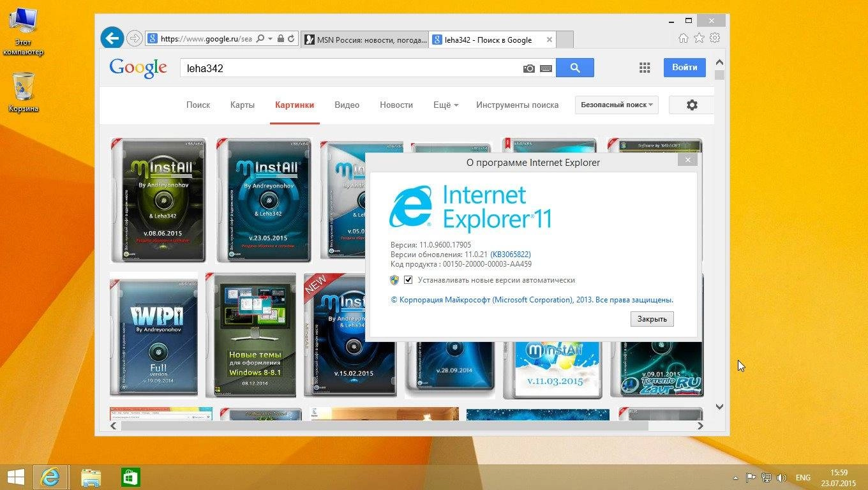
Task: Open the address bar autocomplete dropdown arrow
Action: [270, 39]
